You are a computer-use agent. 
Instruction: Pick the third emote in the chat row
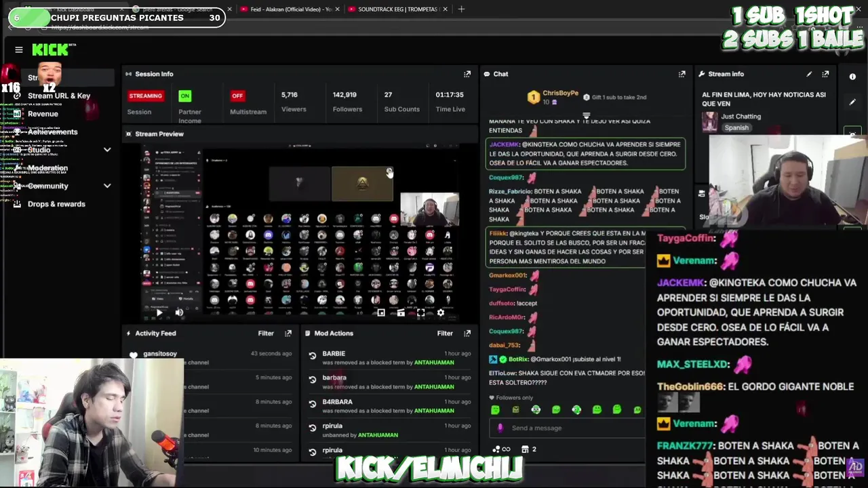pos(536,409)
